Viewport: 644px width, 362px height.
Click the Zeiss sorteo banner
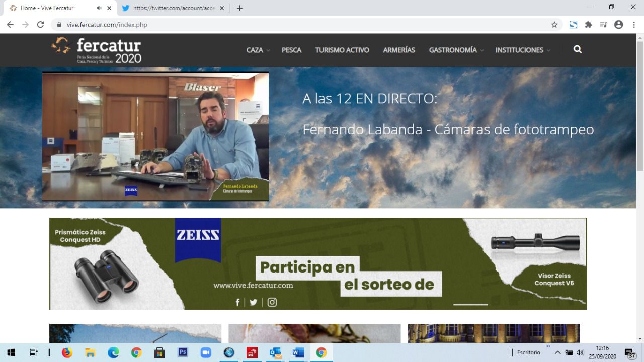coord(318,263)
